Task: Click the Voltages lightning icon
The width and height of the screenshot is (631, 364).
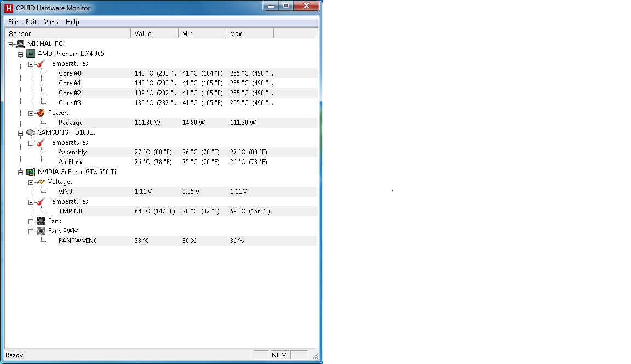Action: pyautogui.click(x=41, y=182)
